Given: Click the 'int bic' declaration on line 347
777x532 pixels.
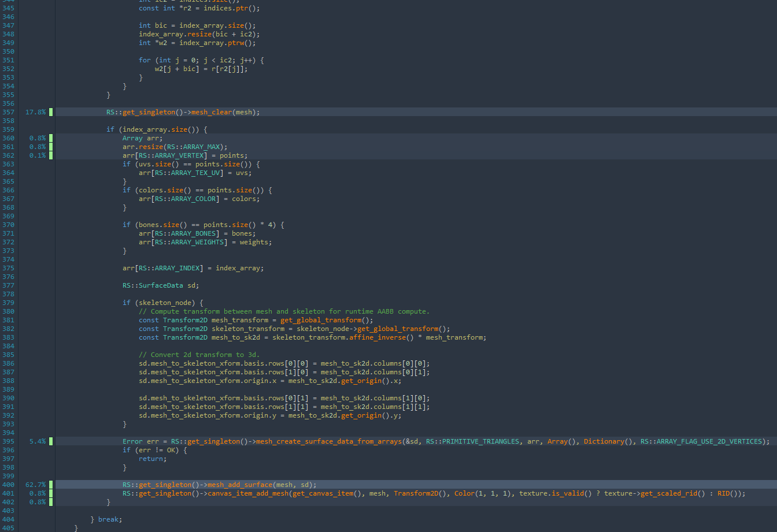Looking at the screenshot, I should click(153, 25).
